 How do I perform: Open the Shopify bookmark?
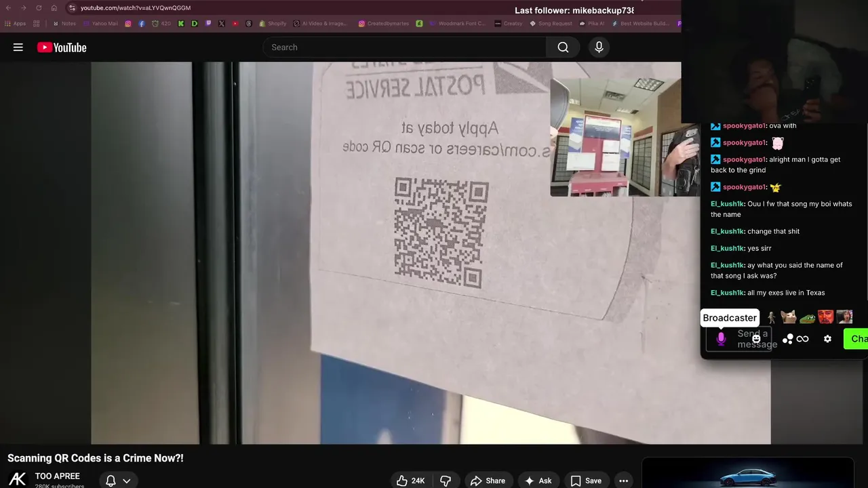(273, 24)
